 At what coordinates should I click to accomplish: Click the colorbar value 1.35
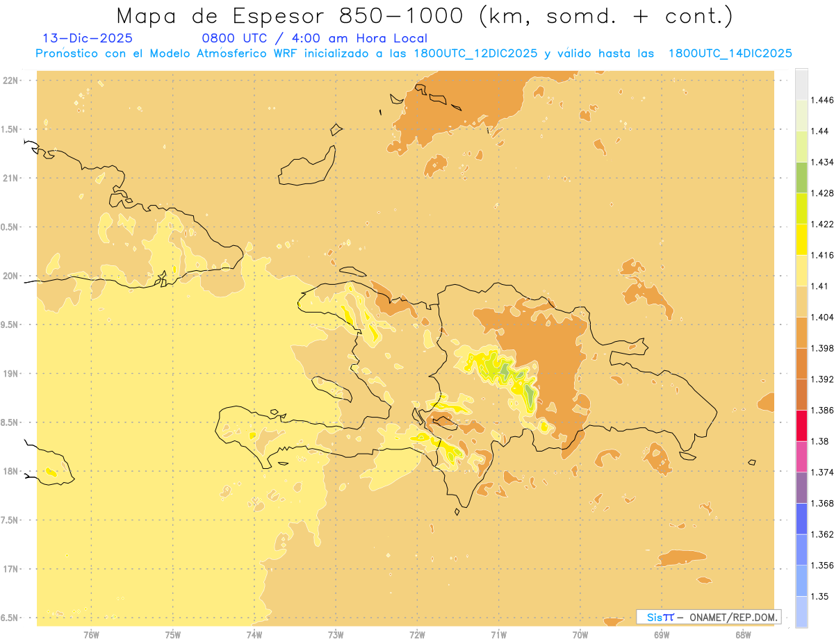coord(820,596)
